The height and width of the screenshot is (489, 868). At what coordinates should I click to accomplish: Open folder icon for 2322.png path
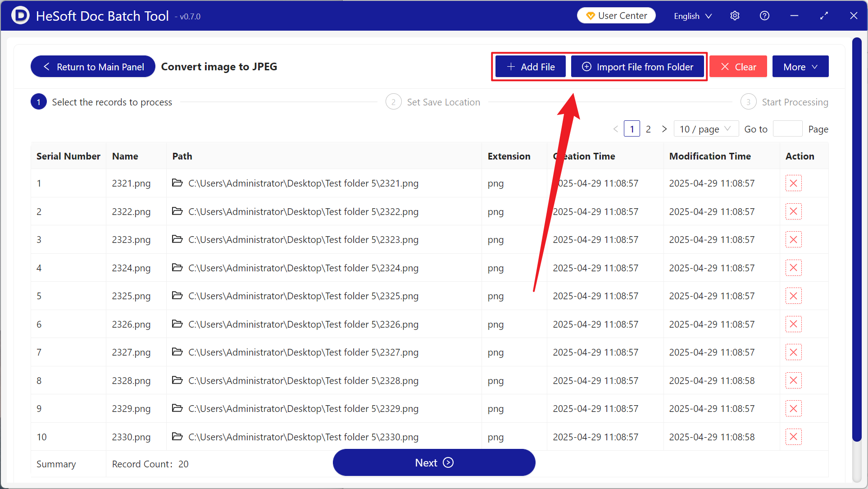[177, 211]
